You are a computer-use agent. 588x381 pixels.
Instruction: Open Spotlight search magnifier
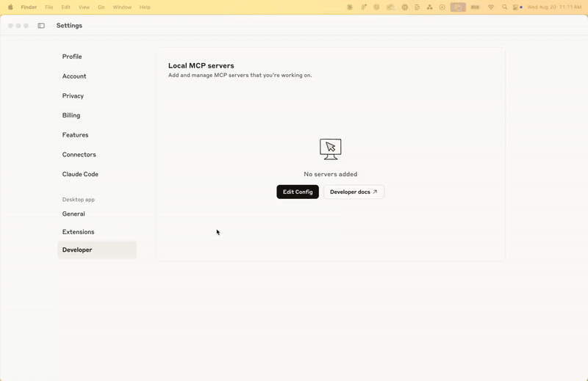(x=504, y=7)
